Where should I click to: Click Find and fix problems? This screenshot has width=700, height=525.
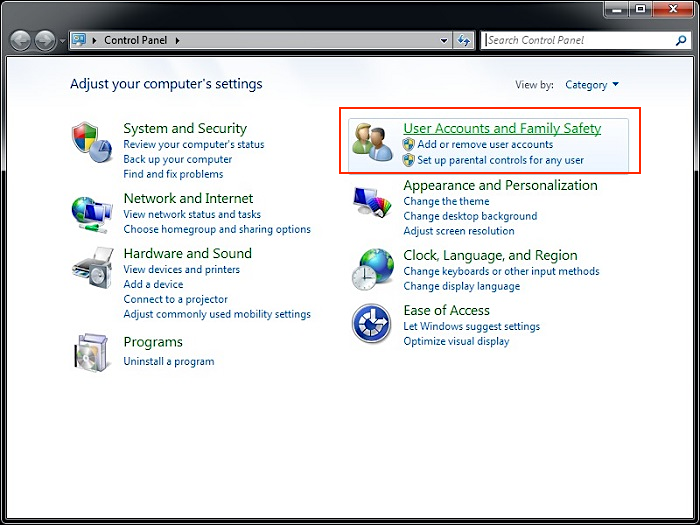173,174
